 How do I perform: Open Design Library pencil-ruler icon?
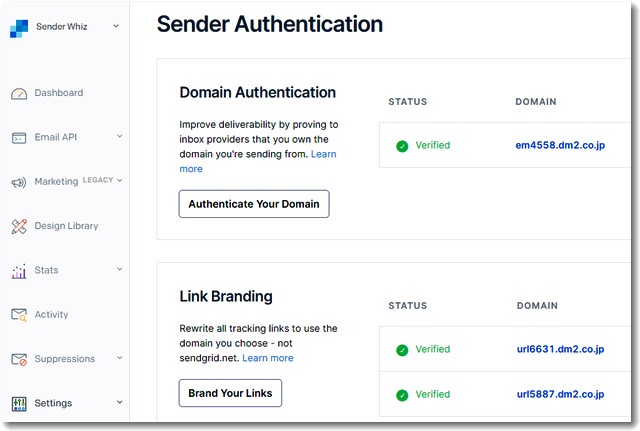click(x=19, y=226)
